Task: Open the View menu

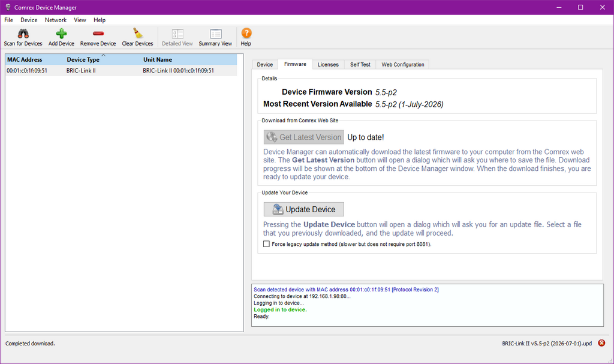Action: [80, 20]
